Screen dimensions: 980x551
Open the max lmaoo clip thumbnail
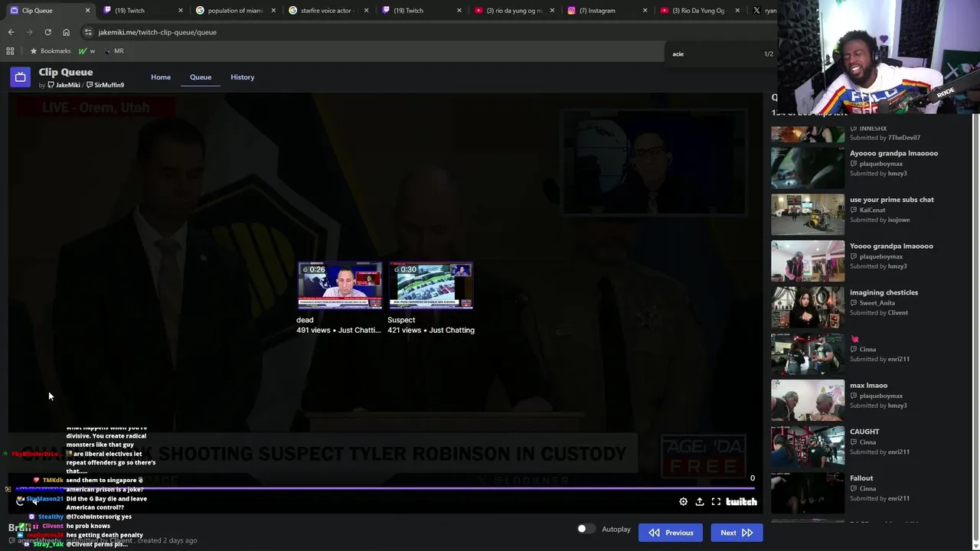[x=808, y=400]
